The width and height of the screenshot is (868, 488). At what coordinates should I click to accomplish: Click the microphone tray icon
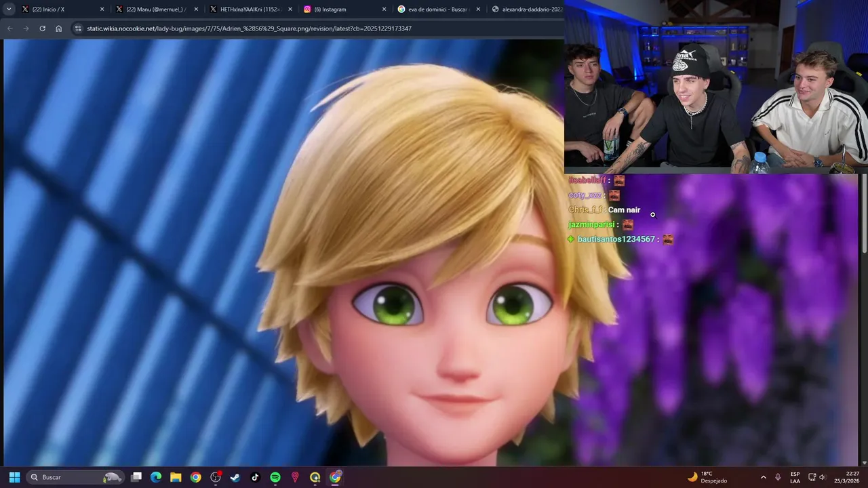pyautogui.click(x=778, y=477)
